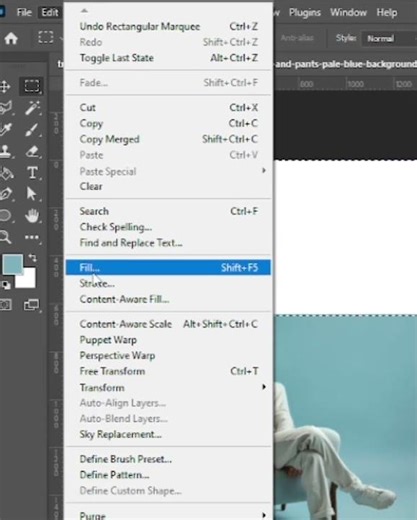Select the Clone Stamp tool

click(x=5, y=151)
